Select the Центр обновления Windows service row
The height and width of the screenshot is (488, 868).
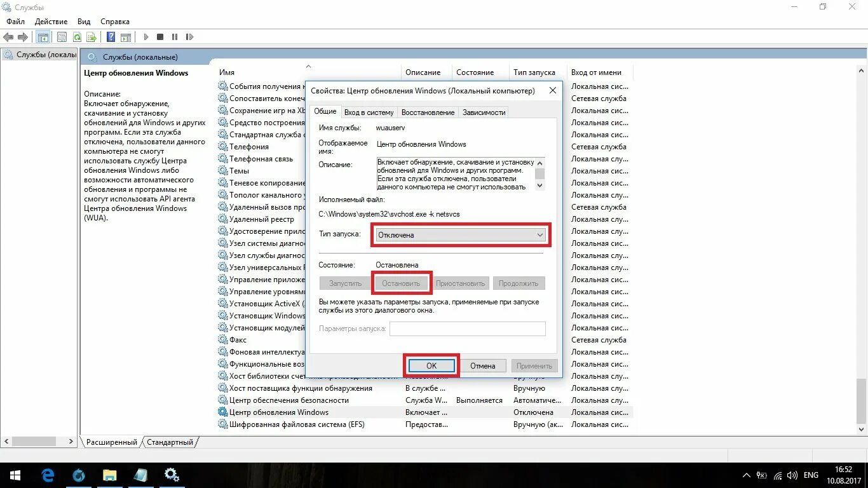(x=424, y=412)
